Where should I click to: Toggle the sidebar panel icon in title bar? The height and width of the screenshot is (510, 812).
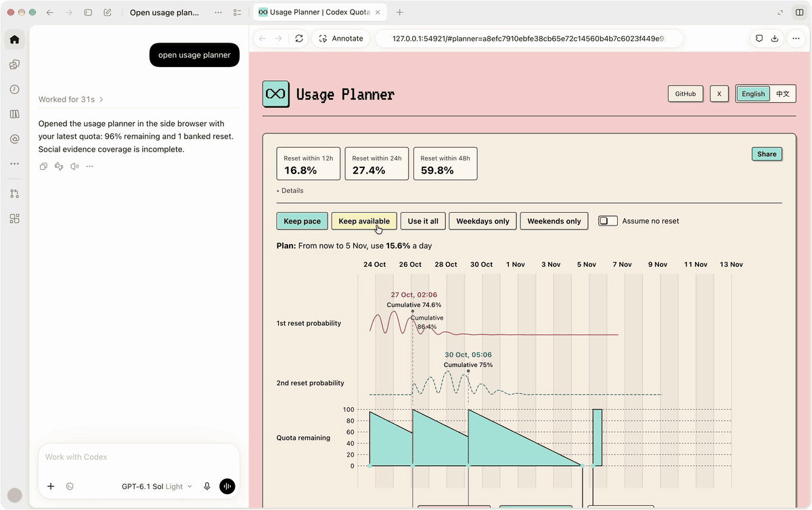88,12
